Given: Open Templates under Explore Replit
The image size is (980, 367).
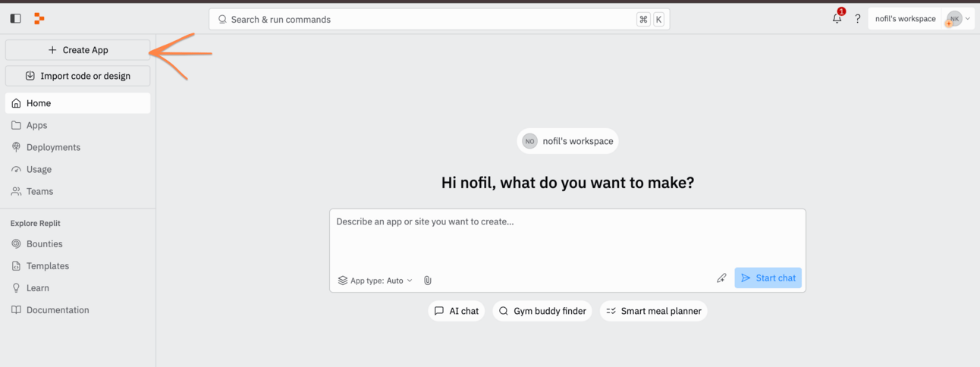Looking at the screenshot, I should [77, 266].
